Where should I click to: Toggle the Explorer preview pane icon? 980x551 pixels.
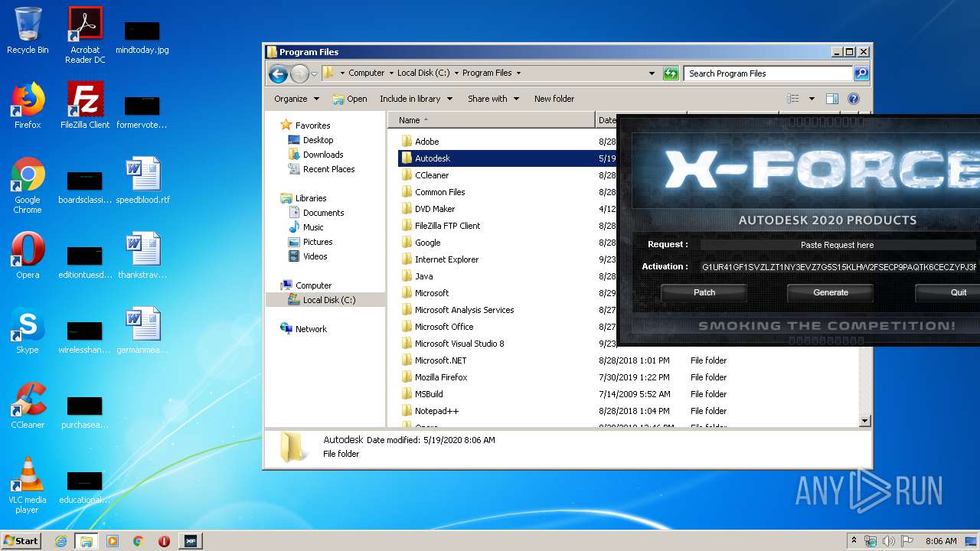(832, 99)
